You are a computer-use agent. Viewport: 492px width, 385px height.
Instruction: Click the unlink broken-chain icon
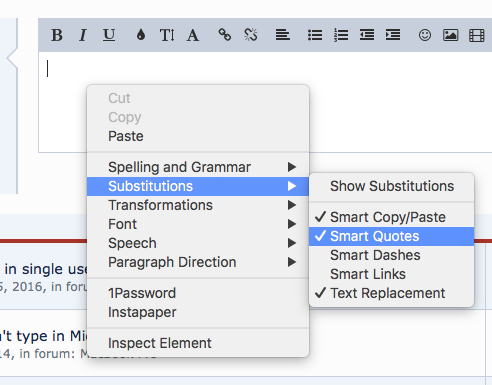251,35
